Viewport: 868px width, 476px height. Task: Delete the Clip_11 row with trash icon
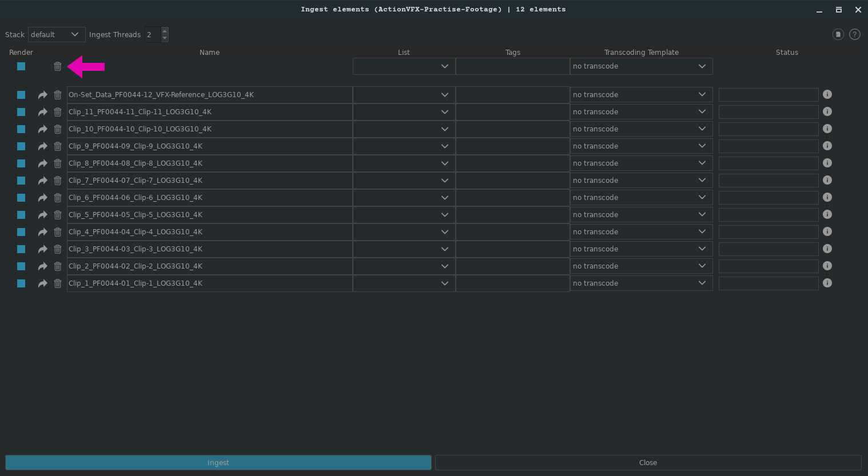58,112
